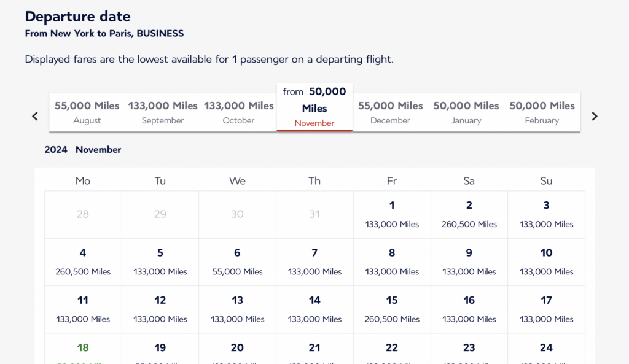This screenshot has height=364, width=629.
Task: Open the October month fares
Action: 238,112
